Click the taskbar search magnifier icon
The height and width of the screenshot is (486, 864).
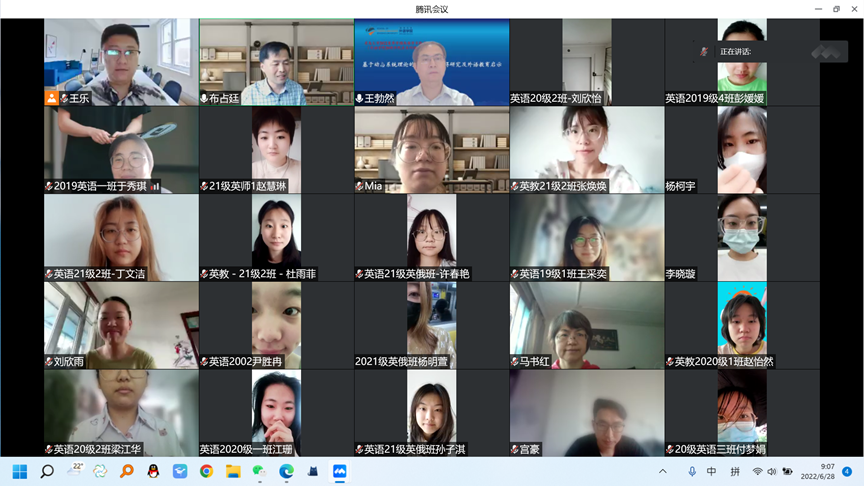click(46, 471)
